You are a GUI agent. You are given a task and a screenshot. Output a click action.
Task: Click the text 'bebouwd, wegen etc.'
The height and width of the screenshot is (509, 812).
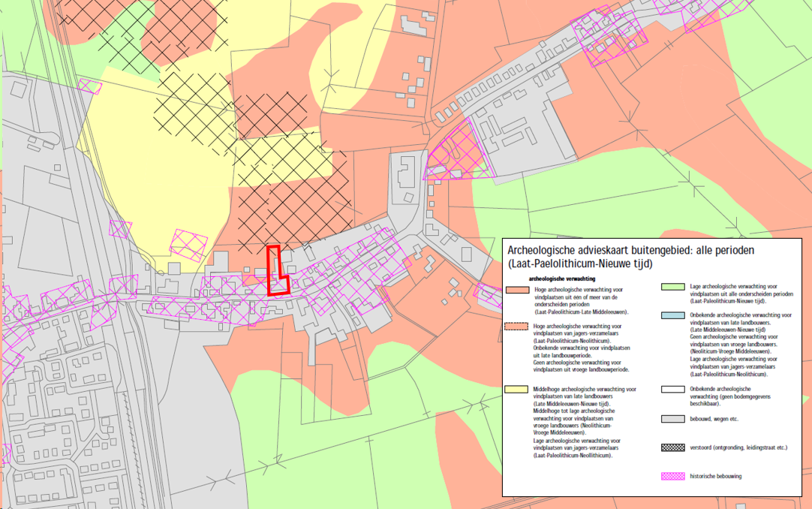point(714,419)
